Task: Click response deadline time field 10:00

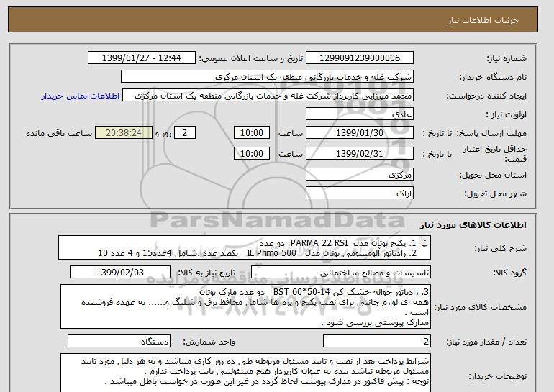Action: click(x=252, y=133)
